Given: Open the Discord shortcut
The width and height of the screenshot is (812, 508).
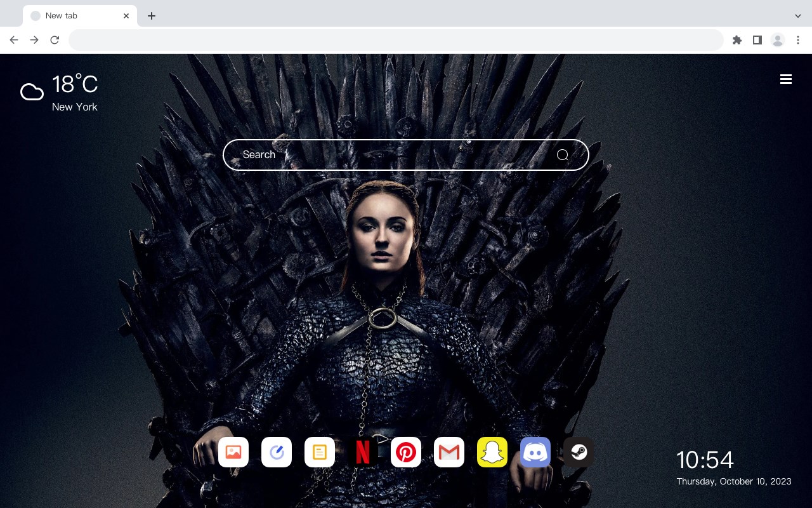Looking at the screenshot, I should point(535,452).
